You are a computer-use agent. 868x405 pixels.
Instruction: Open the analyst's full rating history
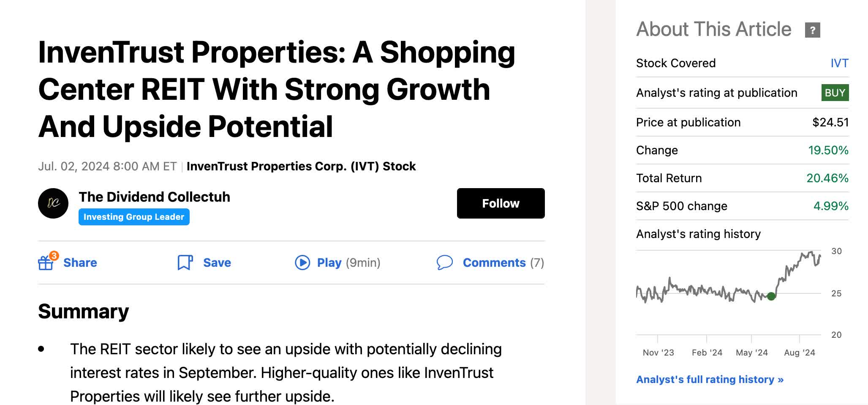[x=709, y=380]
